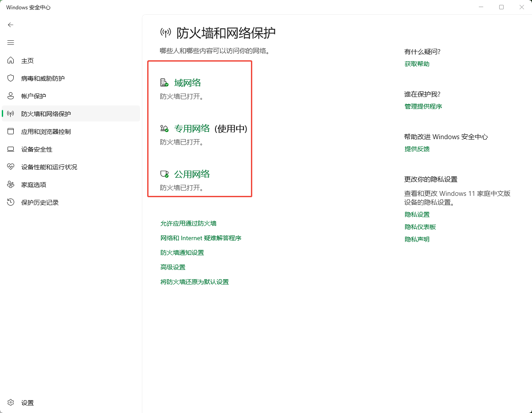This screenshot has width=532, height=413.
Task: Toggle the hamburger navigation menu icon
Action: (11, 43)
